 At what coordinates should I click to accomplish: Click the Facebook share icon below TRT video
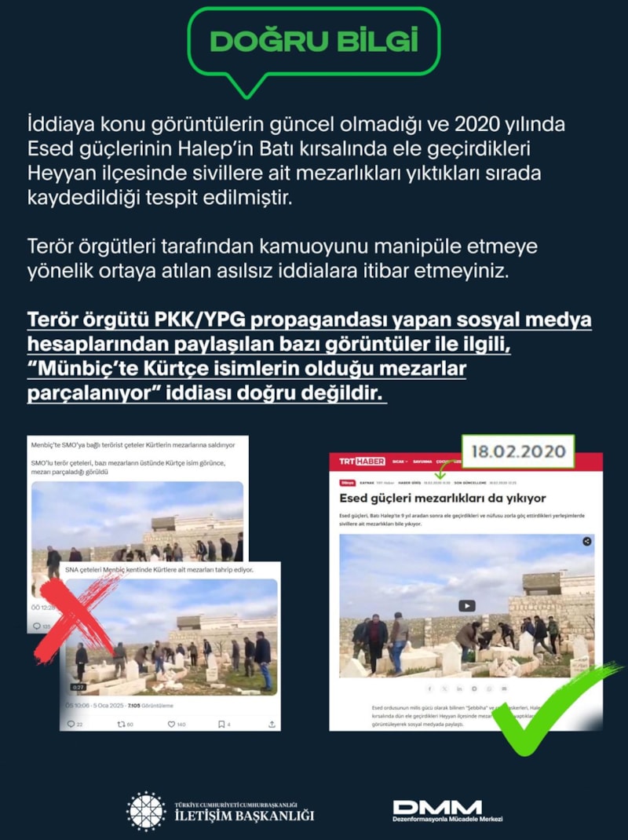(x=429, y=688)
